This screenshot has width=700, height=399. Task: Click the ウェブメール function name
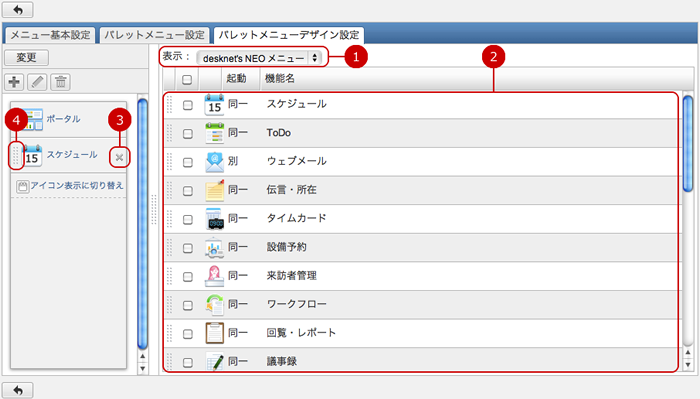tap(296, 161)
